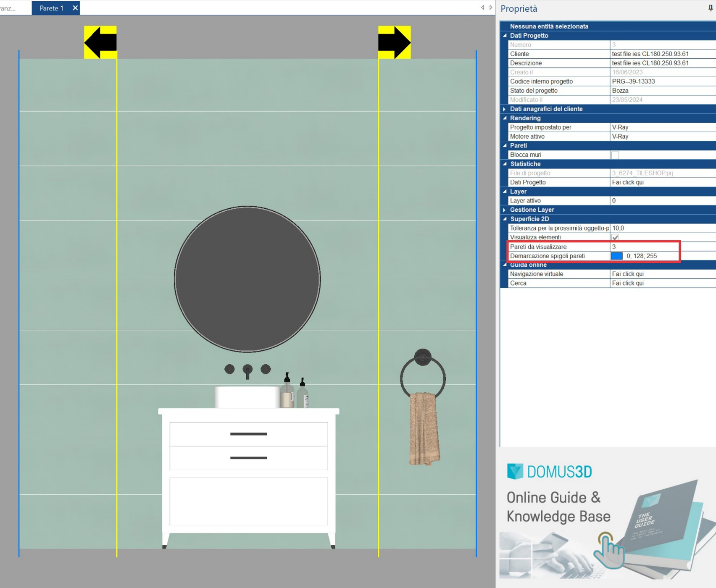Image resolution: width=716 pixels, height=588 pixels.
Task: Toggle the Blocca muri checkbox
Action: 615,155
